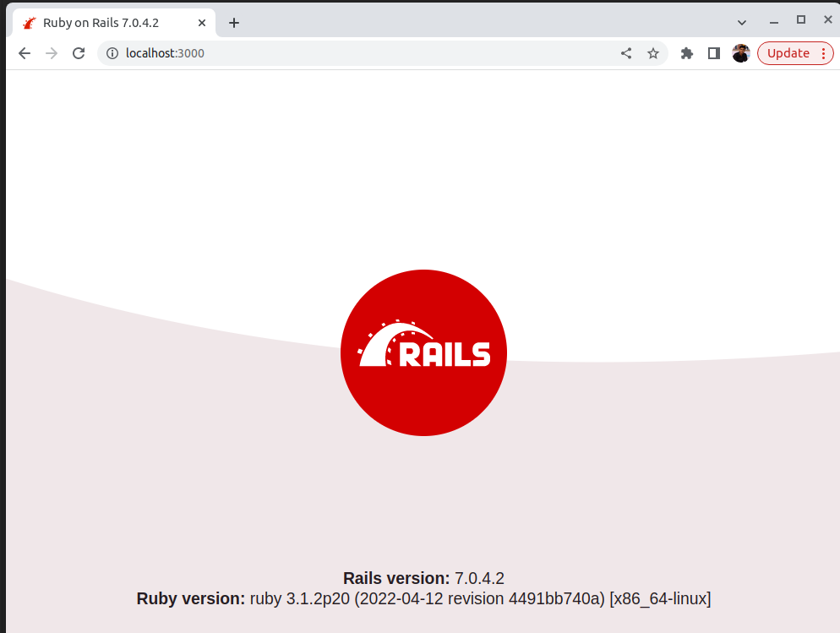Bookmark this tab with star
This screenshot has width=840, height=633.
pos(652,53)
